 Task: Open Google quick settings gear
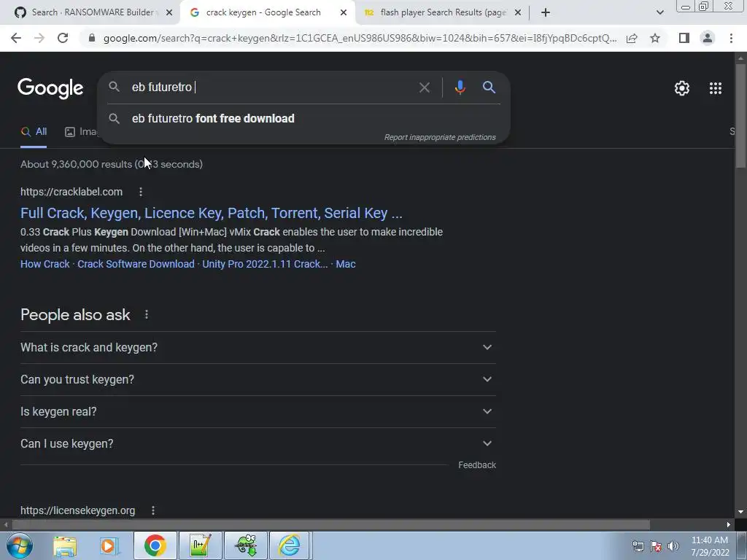click(x=682, y=88)
